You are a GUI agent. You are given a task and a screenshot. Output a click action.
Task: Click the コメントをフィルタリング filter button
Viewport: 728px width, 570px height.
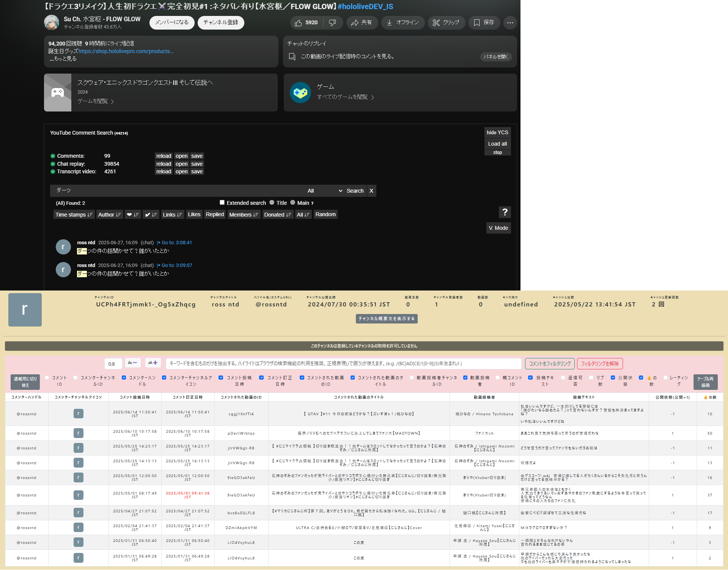pos(550,364)
